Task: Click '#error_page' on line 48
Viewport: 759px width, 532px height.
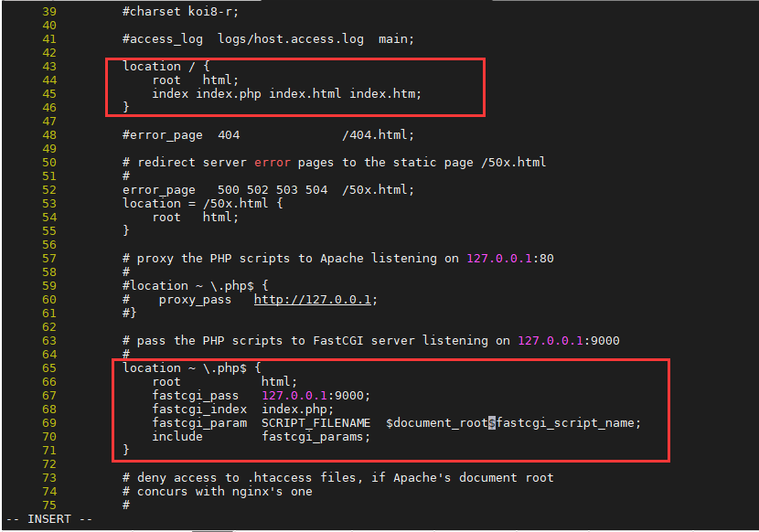Action: [x=163, y=135]
